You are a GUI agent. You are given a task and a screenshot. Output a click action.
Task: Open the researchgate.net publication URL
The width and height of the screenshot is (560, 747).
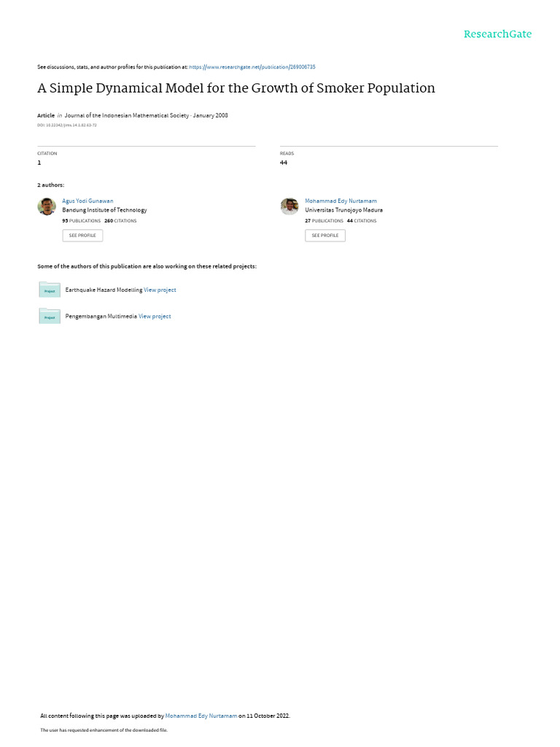click(x=252, y=67)
